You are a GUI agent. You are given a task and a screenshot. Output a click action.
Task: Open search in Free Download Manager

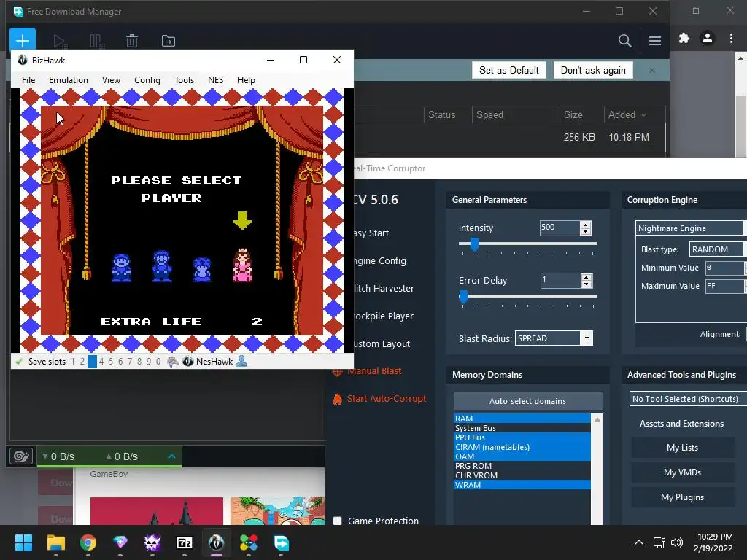click(x=624, y=41)
